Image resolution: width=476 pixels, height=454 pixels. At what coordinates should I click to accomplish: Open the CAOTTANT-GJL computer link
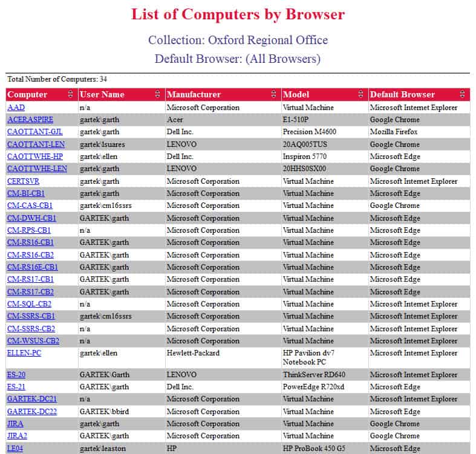coord(34,132)
